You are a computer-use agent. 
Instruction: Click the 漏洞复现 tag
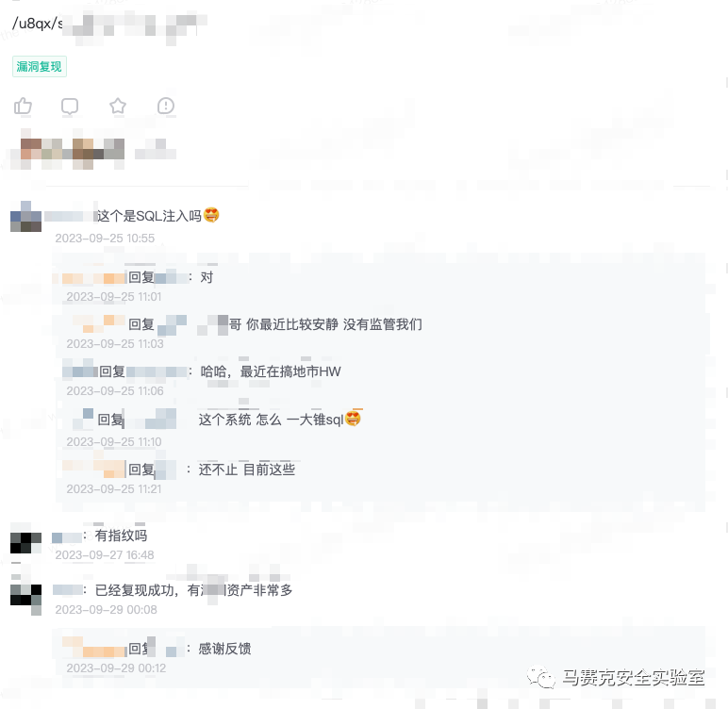click(40, 66)
